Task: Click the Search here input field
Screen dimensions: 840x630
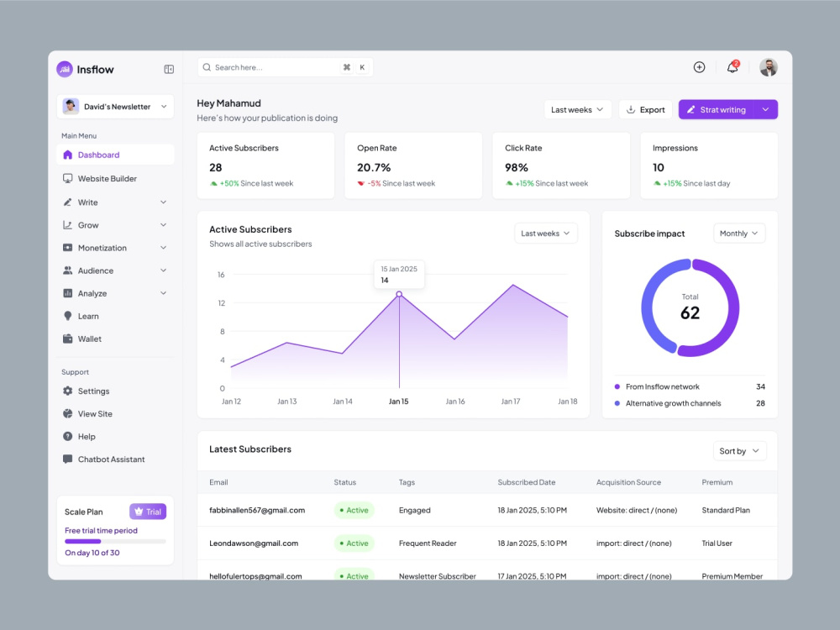Action: click(x=285, y=67)
